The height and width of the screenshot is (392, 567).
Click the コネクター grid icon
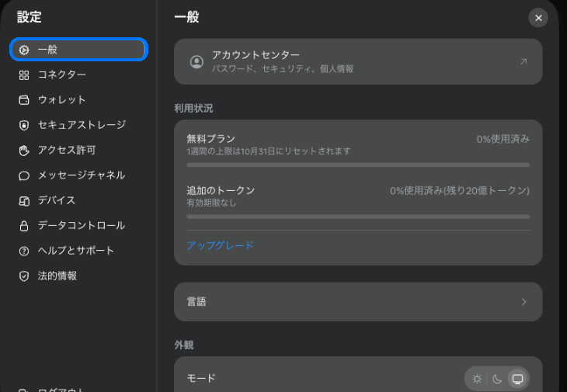click(x=24, y=75)
